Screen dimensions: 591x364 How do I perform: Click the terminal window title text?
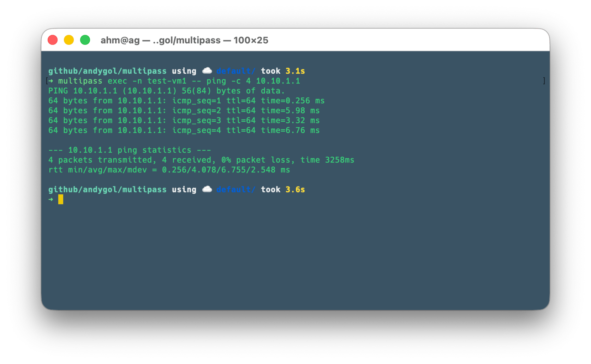[184, 40]
